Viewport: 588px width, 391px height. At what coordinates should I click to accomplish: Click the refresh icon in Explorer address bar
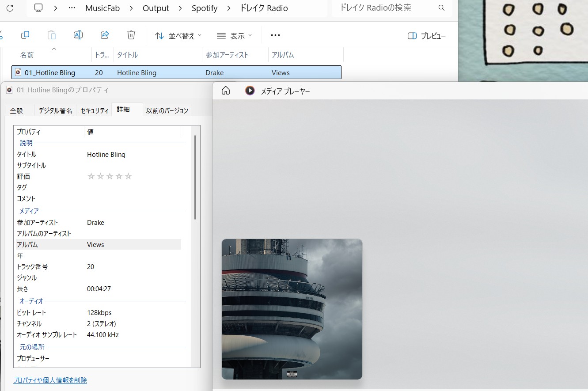(x=10, y=8)
